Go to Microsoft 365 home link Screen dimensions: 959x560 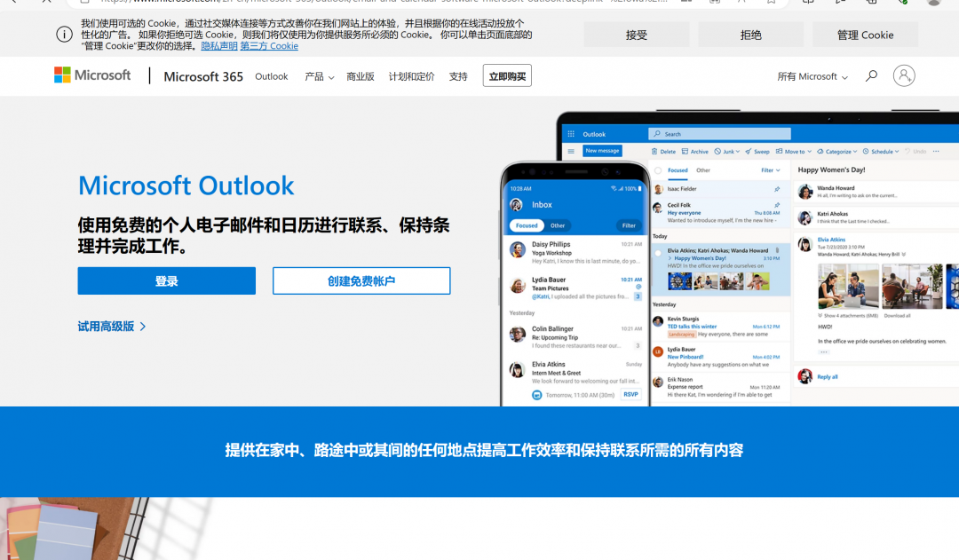tap(203, 76)
